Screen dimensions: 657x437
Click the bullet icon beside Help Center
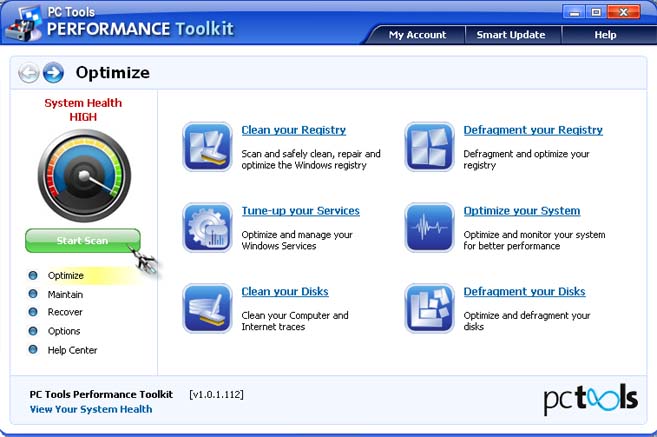tap(33, 349)
